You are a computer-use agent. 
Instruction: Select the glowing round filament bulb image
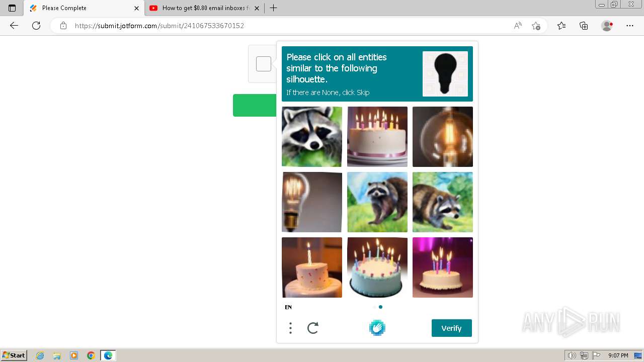pyautogui.click(x=443, y=137)
